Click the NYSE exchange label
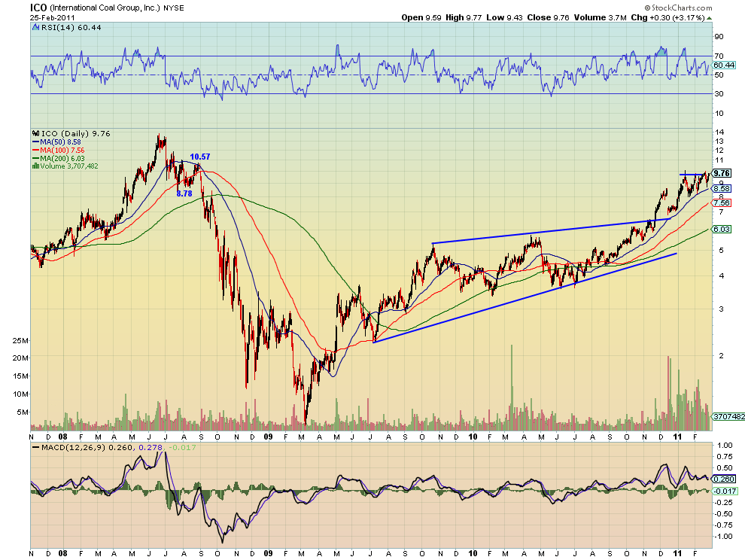 click(174, 8)
